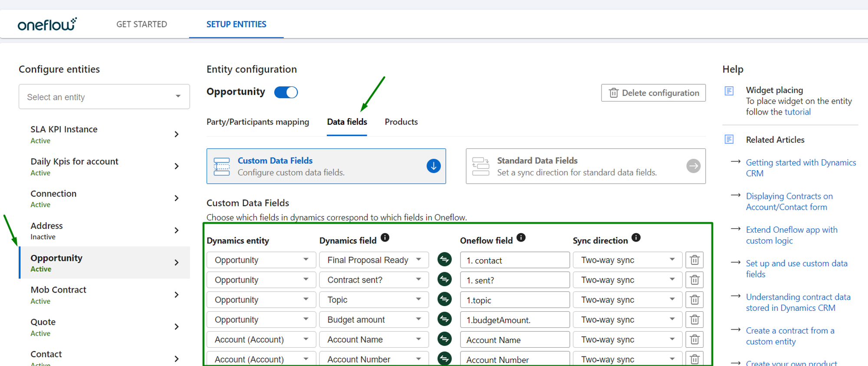Click the Delete configuration button

click(x=653, y=93)
